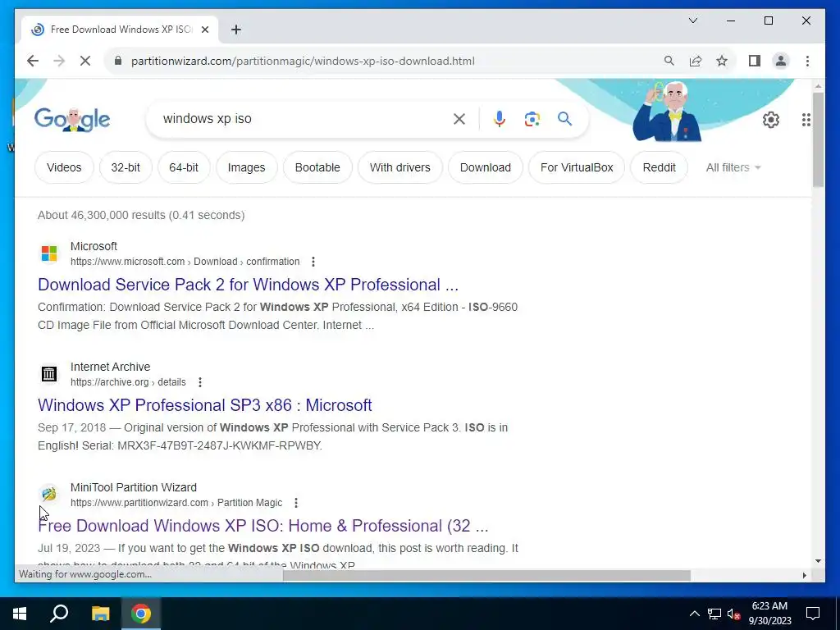Click the partitionwizard.com Partition Magic URL

[176, 503]
